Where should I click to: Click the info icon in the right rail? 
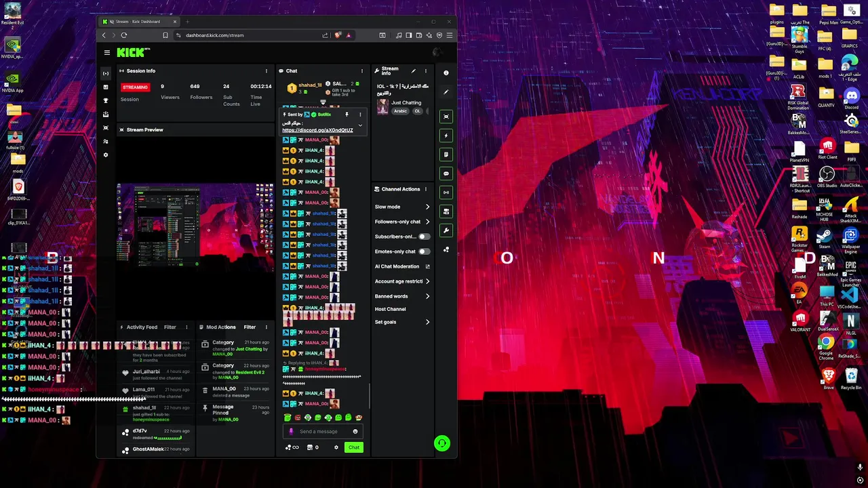(446, 73)
